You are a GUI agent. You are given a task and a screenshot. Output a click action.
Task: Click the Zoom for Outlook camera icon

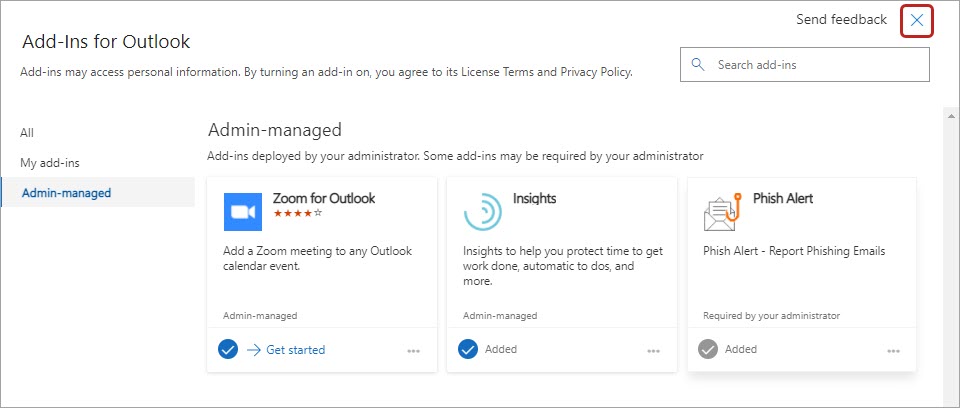tap(242, 211)
